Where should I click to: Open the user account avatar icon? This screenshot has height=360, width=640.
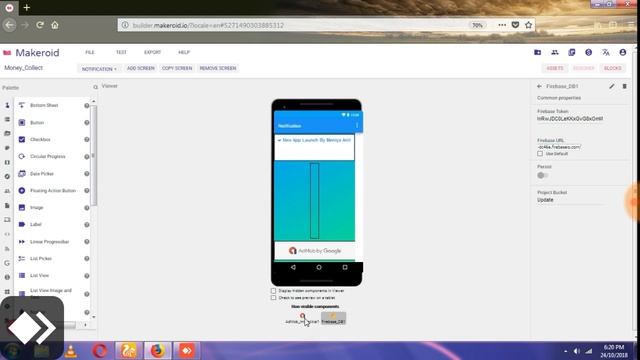pyautogui.click(x=622, y=52)
